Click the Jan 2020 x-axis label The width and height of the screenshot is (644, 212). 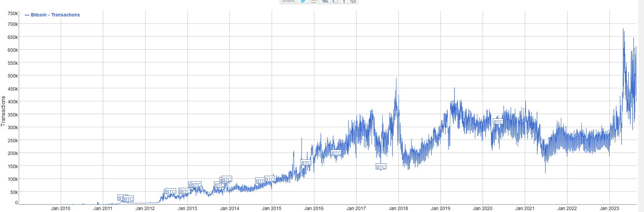pyautogui.click(x=483, y=208)
